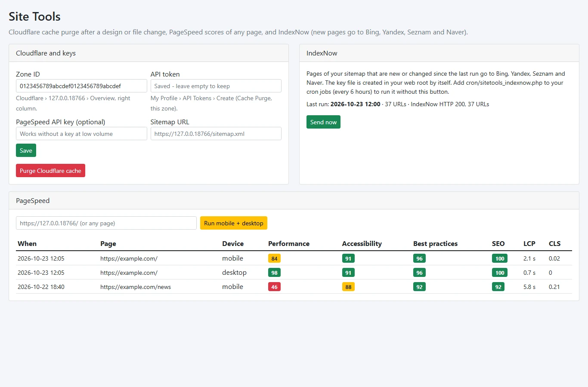Click the Send now button
Screen dimensions: 588x387
point(323,122)
